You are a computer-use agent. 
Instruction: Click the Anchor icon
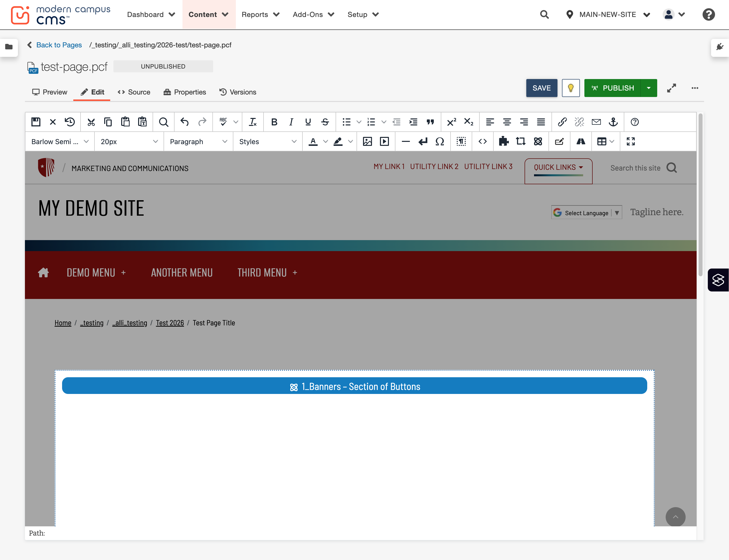613,122
